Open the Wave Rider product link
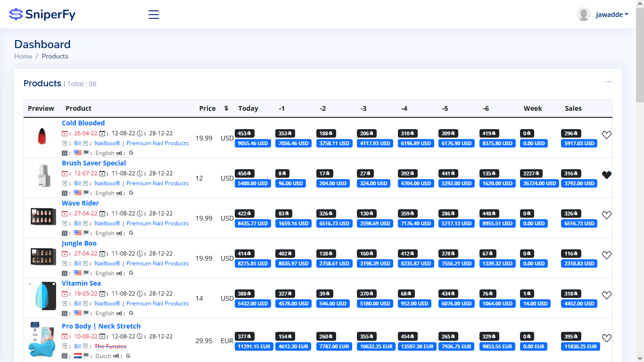The height and width of the screenshot is (362, 644). (80, 203)
